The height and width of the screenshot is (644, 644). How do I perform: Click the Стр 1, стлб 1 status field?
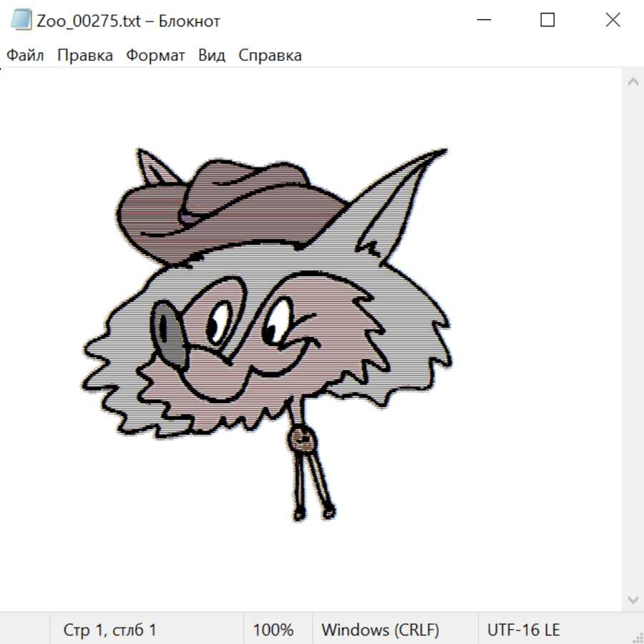tap(110, 630)
